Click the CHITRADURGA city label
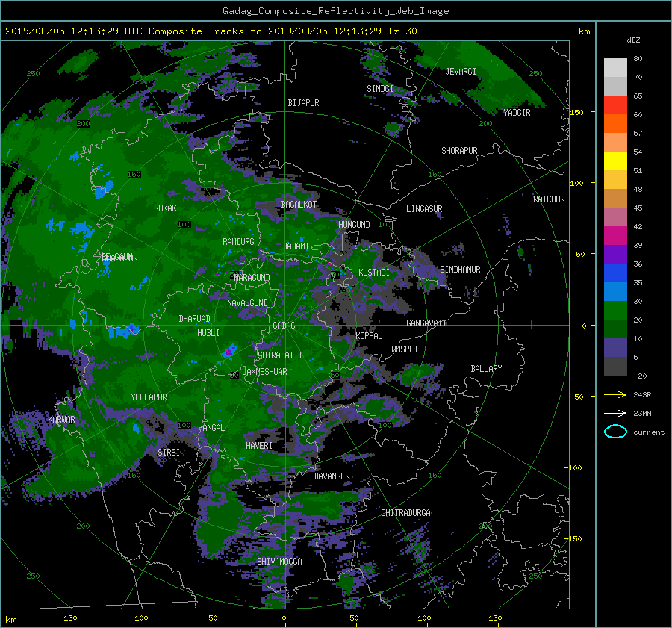Screen dimensions: 672x628 (406, 513)
